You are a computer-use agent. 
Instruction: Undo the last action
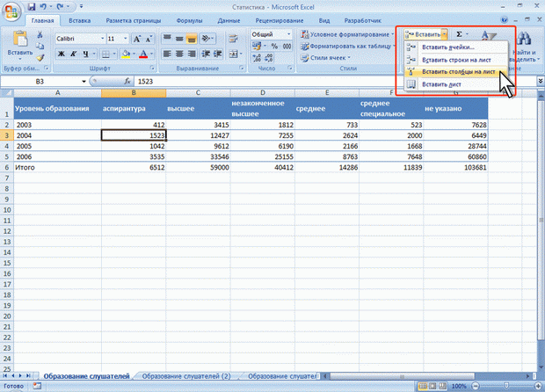pyautogui.click(x=43, y=7)
